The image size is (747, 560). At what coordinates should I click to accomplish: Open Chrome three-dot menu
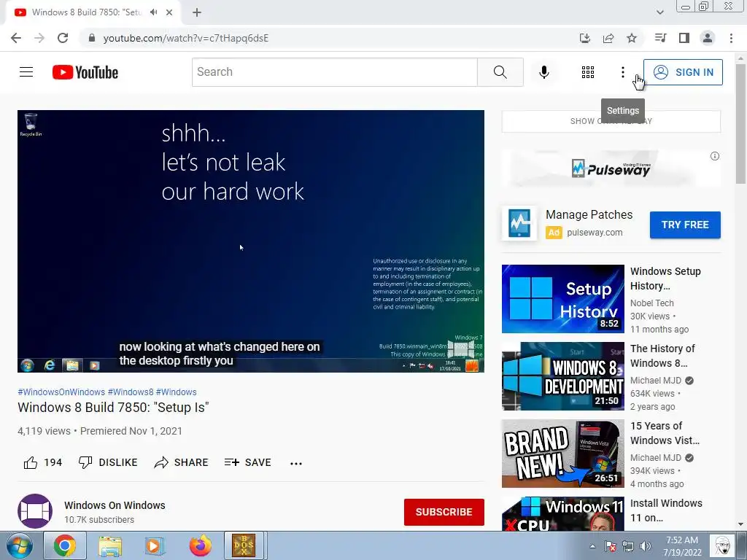(731, 38)
